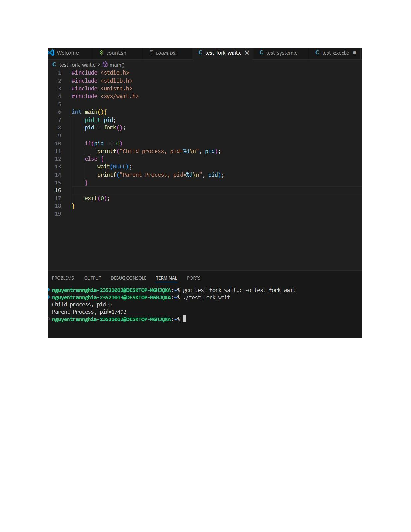The image size is (411, 532).
Task: Click the cube symbol icon in breadcrumb
Action: tap(105, 64)
